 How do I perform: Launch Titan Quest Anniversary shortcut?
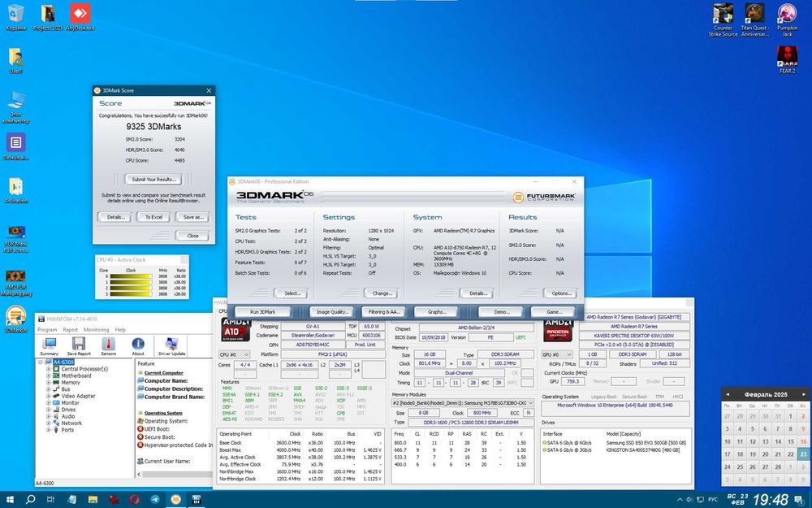point(755,20)
